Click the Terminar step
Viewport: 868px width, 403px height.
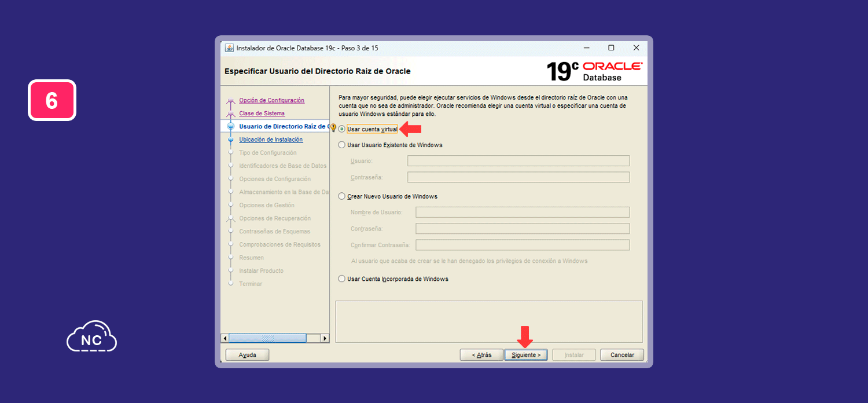(x=251, y=284)
